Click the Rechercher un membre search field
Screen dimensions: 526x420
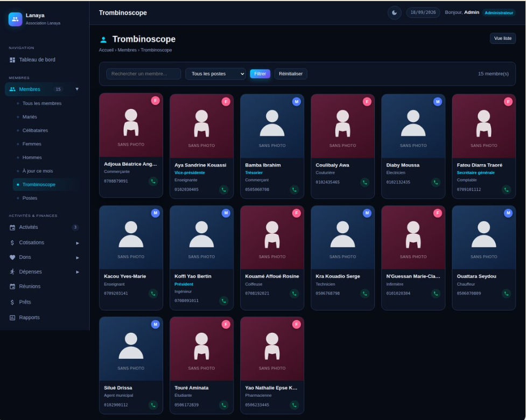pos(144,74)
